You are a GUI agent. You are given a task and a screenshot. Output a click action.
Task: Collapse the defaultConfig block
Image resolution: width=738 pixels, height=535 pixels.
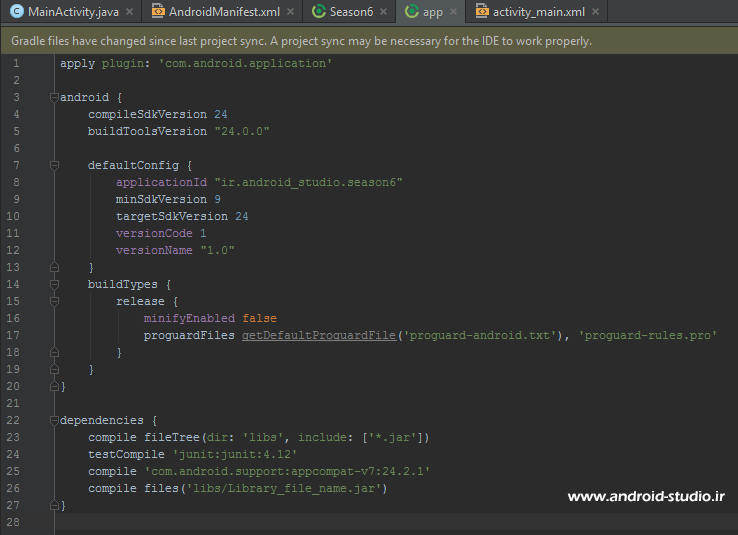(54, 166)
